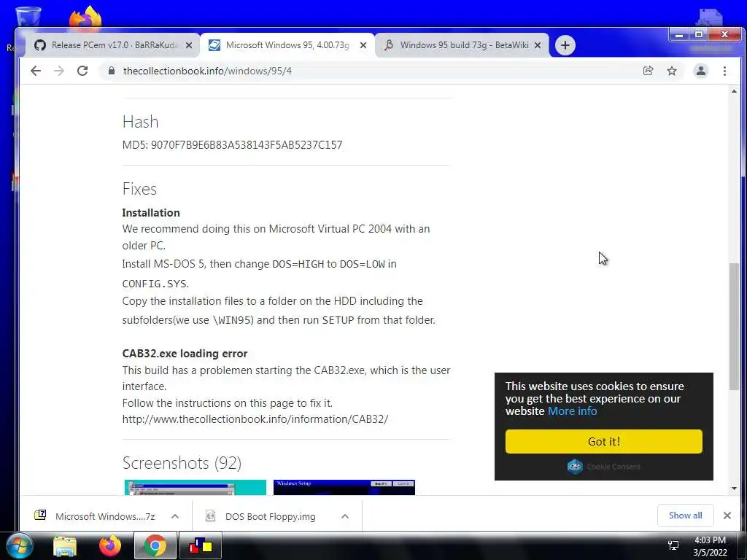Click the CAB32 information URL text
747x560 pixels.
255,419
